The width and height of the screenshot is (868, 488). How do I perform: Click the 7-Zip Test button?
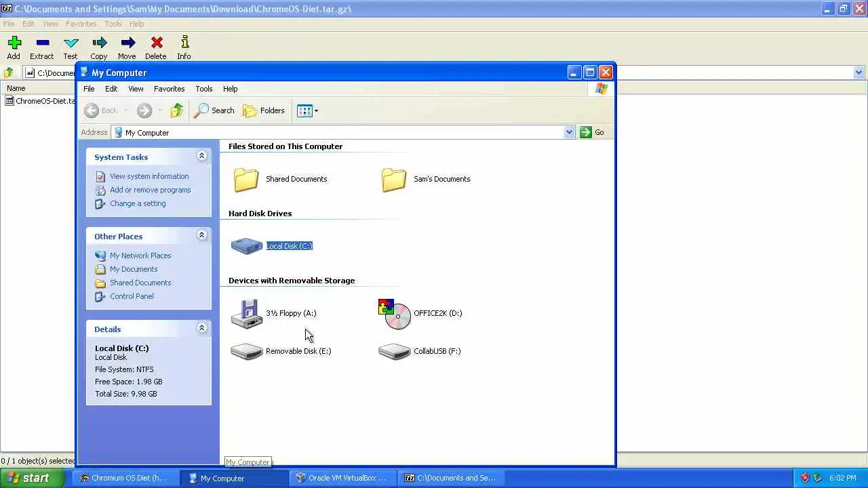pyautogui.click(x=71, y=48)
